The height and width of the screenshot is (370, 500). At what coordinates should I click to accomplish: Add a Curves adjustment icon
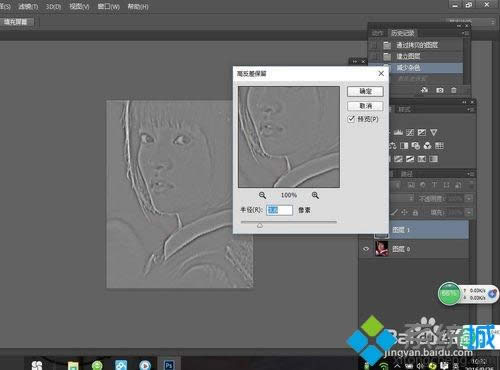pyautogui.click(x=410, y=132)
